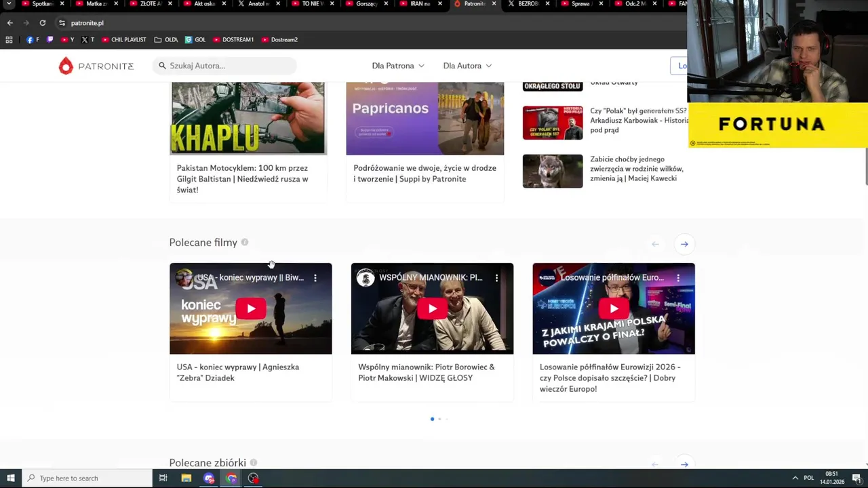Click the Windows taskbar search box
868x488 pixels.
[87, 478]
